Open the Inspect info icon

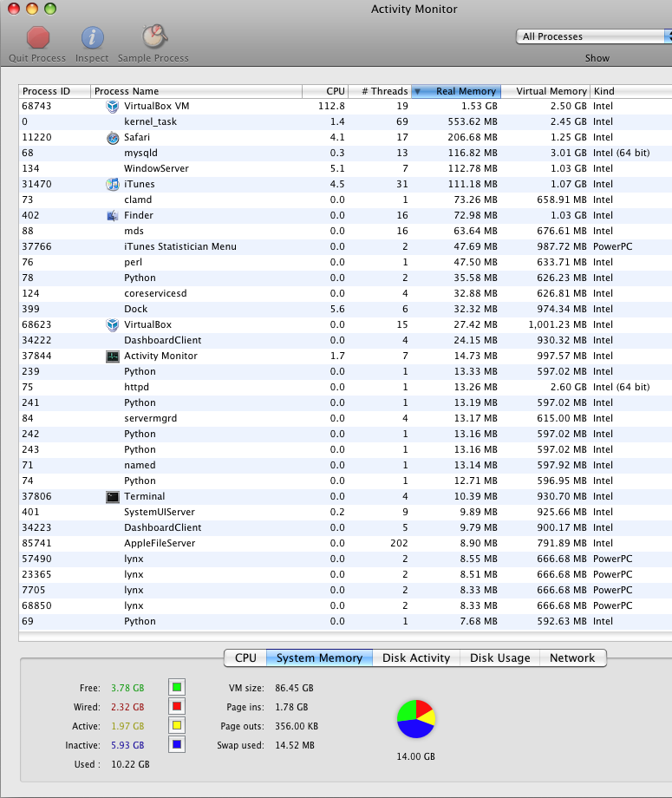(x=92, y=37)
